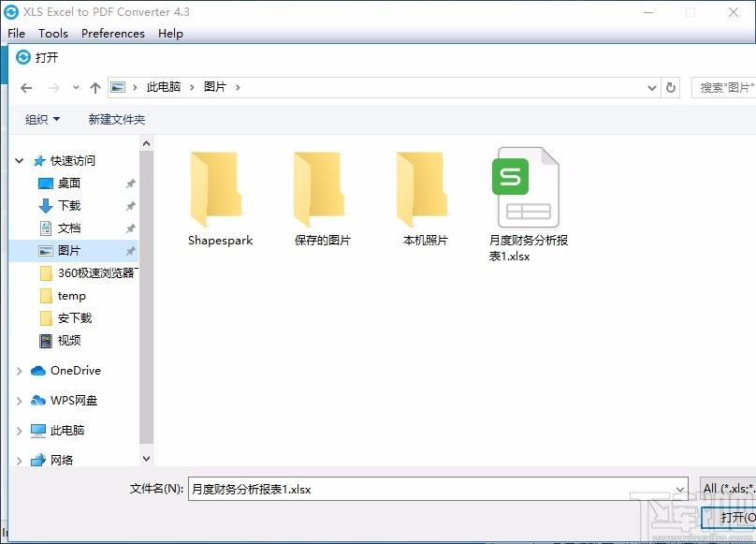
Task: Select the 网络 network icon
Action: tap(38, 461)
